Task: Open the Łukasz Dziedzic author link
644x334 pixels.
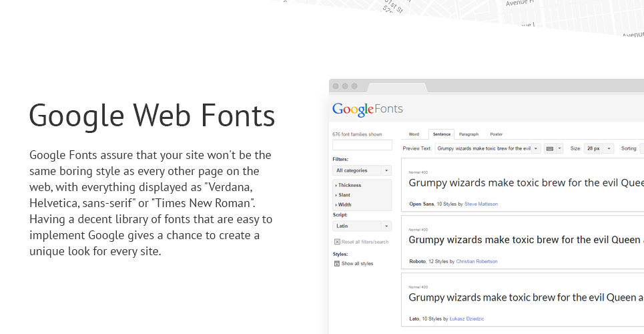Action: 466,319
